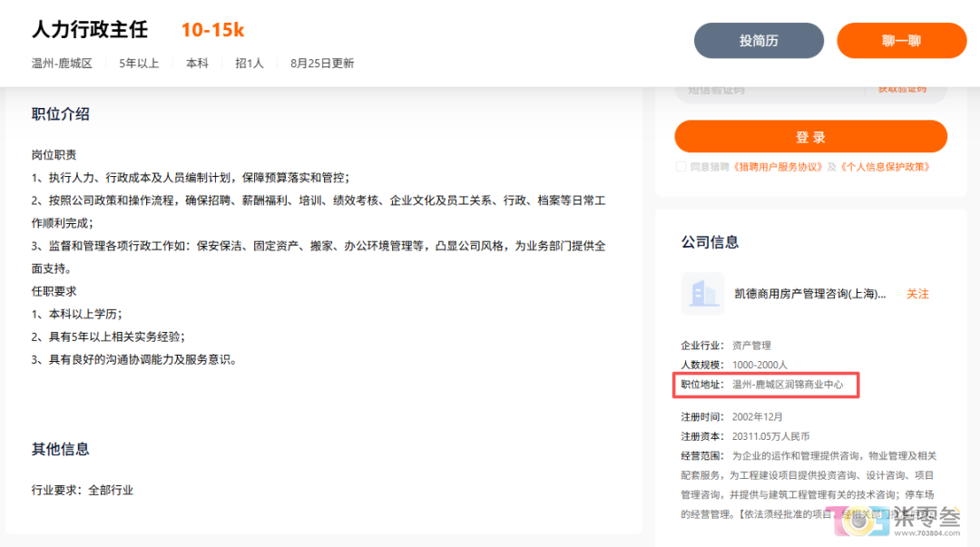This screenshot has height=547, width=980.
Task: Click the 具有5年以上相关实务经验 line
Action: click(x=109, y=337)
